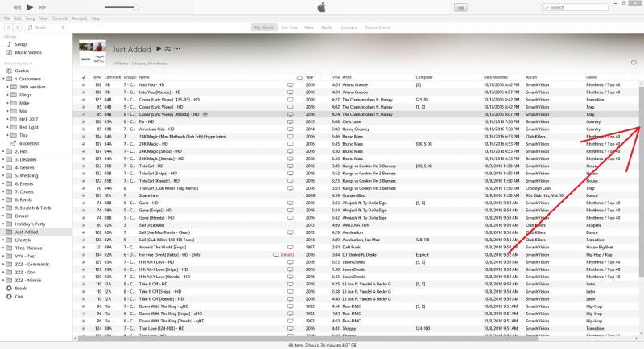
Task: Expand the Red Light folder
Action: tap(7, 127)
